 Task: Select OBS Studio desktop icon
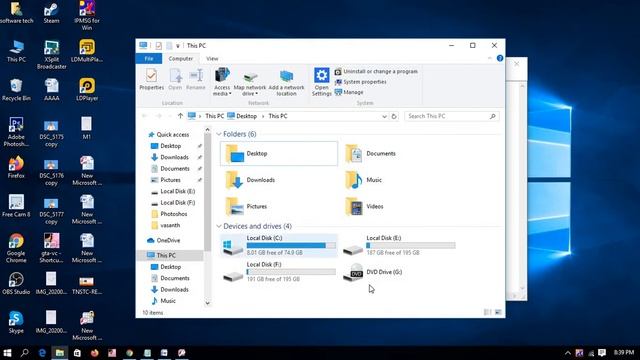tap(16, 283)
